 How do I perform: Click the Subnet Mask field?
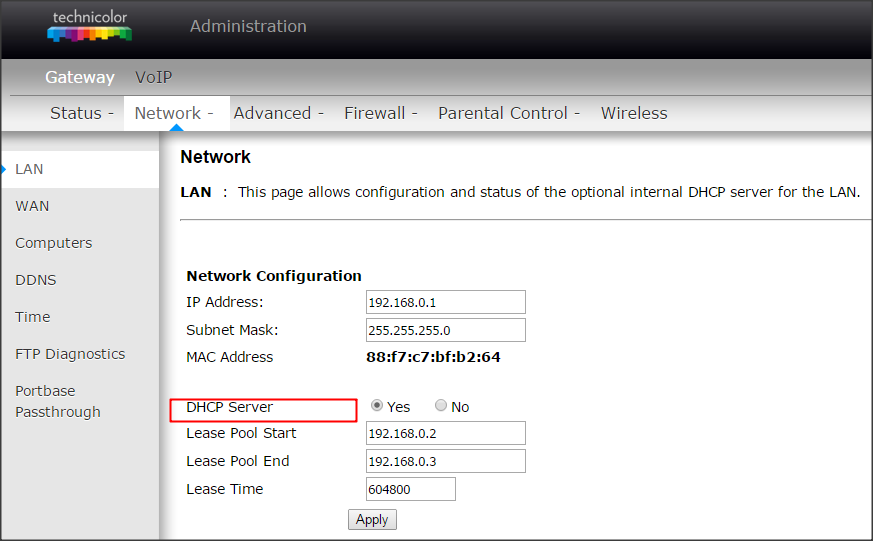pyautogui.click(x=445, y=330)
